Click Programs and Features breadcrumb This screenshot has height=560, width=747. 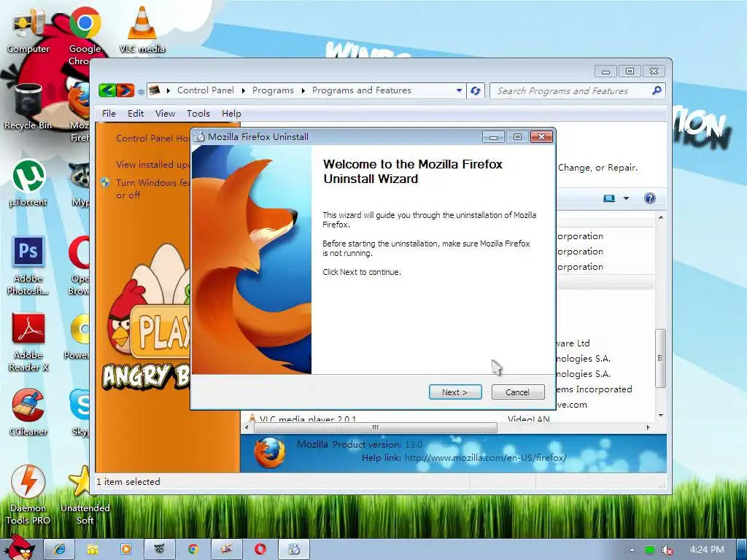tap(362, 90)
